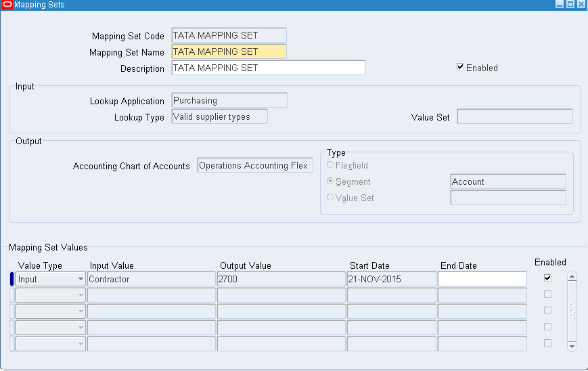Image resolution: width=588 pixels, height=371 pixels.
Task: Maximize the Mapping Sets window
Action: coord(570,5)
